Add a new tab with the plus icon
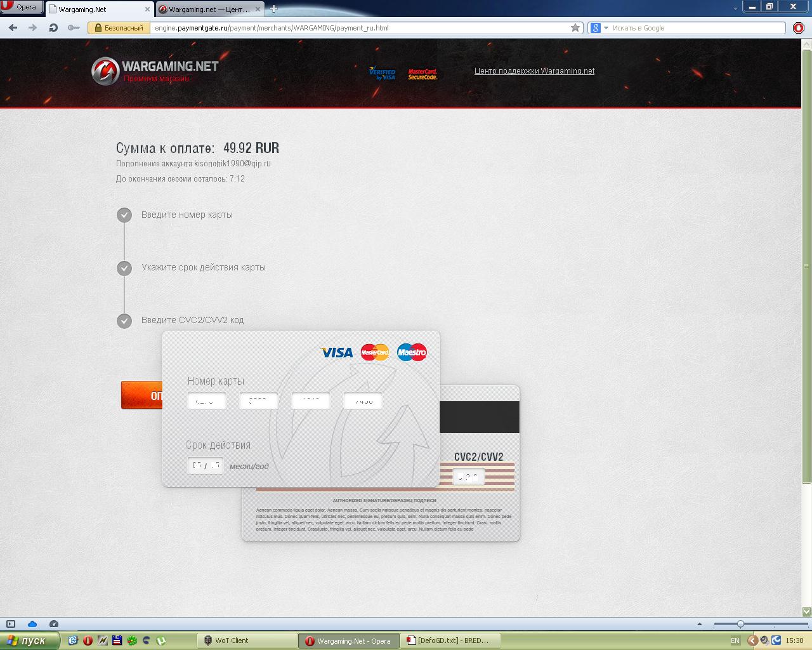812x650 pixels. coord(273,9)
